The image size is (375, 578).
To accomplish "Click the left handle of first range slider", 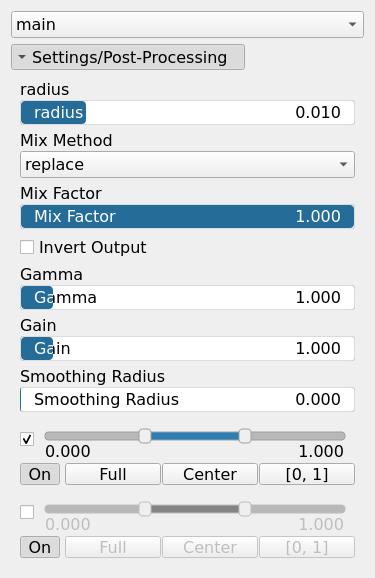I will pos(145,436).
